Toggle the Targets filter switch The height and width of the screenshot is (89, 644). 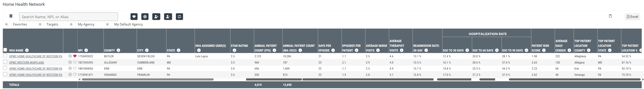(x=42, y=24)
